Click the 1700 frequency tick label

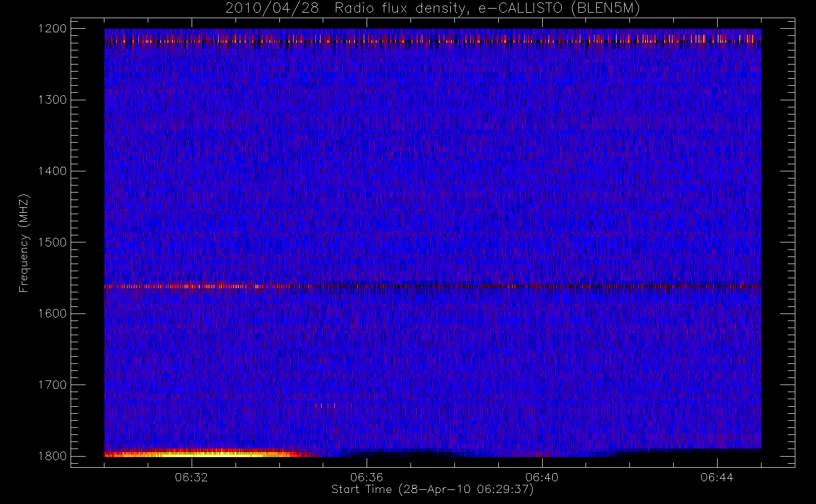pyautogui.click(x=52, y=385)
